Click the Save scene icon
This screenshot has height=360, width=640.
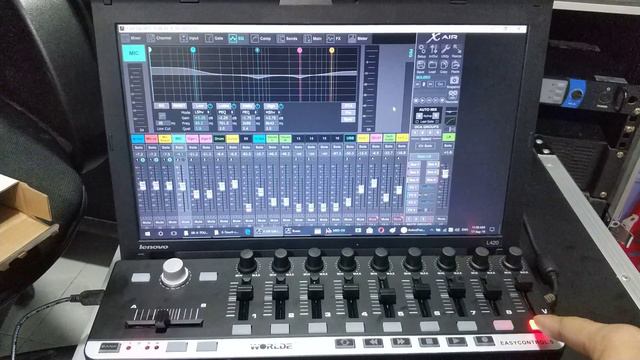(422, 66)
